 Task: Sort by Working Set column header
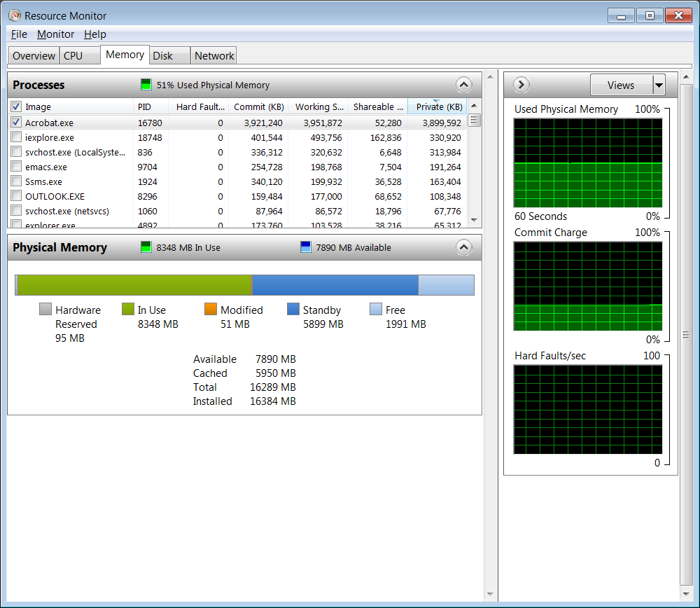[x=318, y=106]
